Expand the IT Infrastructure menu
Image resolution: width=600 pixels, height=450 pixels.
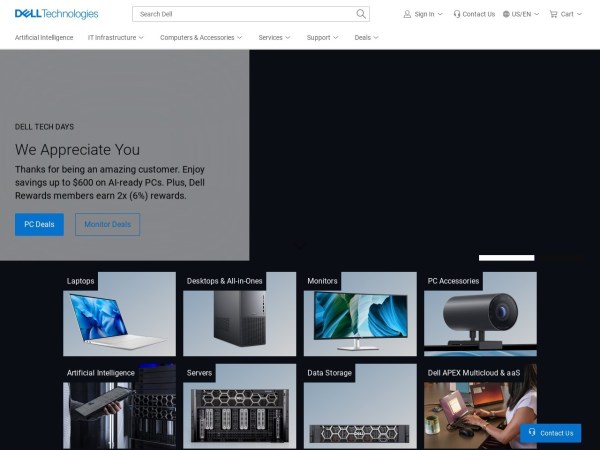[x=116, y=37]
